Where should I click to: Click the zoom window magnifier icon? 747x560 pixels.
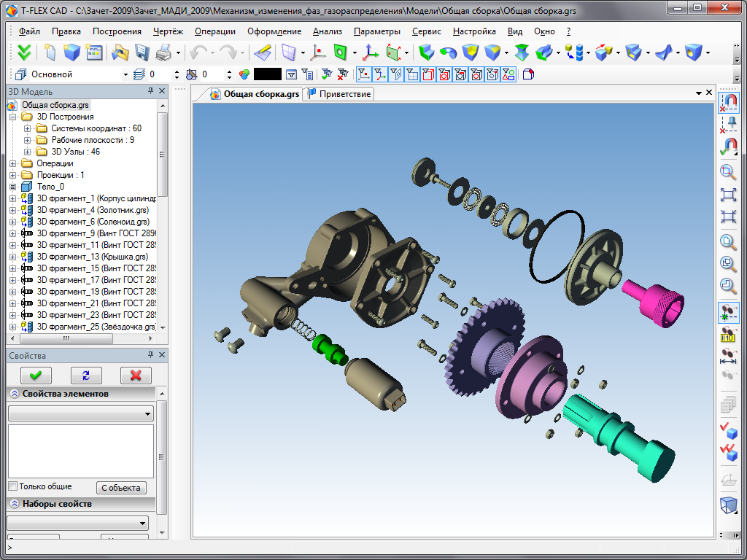pyautogui.click(x=728, y=172)
